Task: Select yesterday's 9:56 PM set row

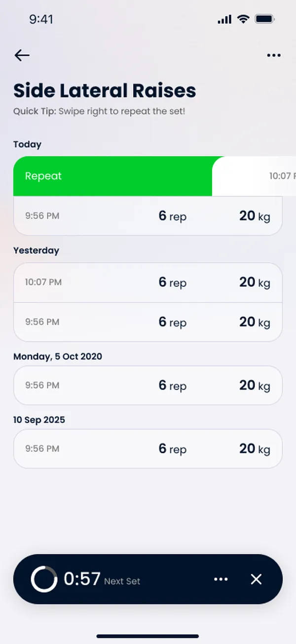Action: click(148, 322)
